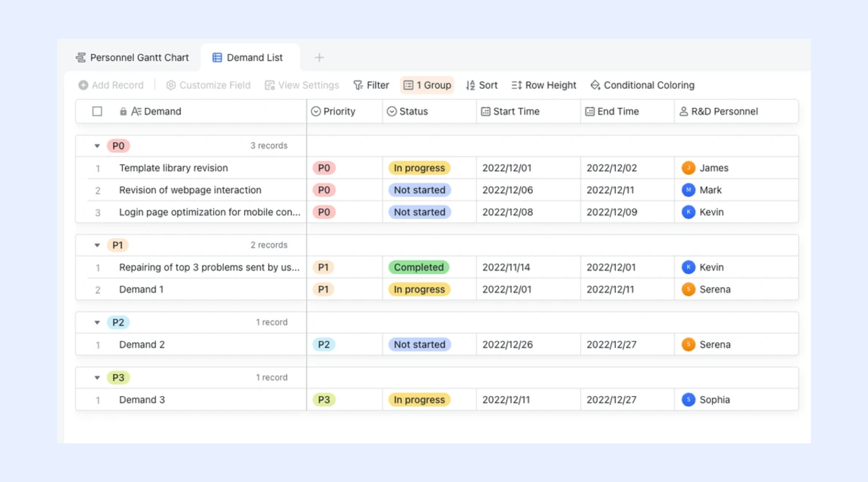Click the Personnel Gantt Chart tab icon

point(81,57)
